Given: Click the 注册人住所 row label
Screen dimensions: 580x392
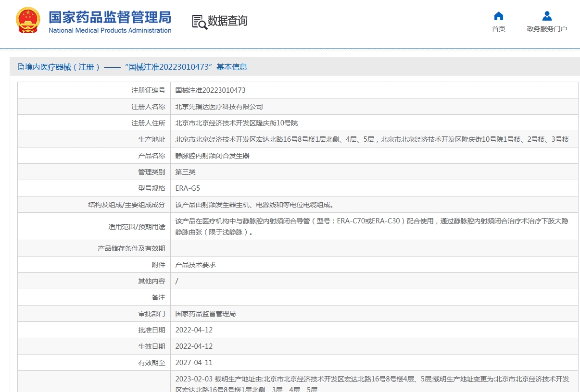Looking at the screenshot, I should pyautogui.click(x=148, y=123).
